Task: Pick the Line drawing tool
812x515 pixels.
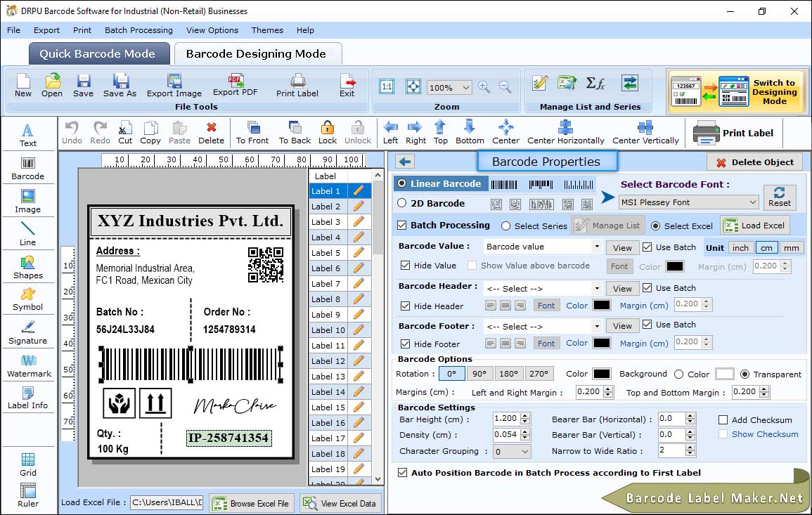Action: tap(28, 234)
